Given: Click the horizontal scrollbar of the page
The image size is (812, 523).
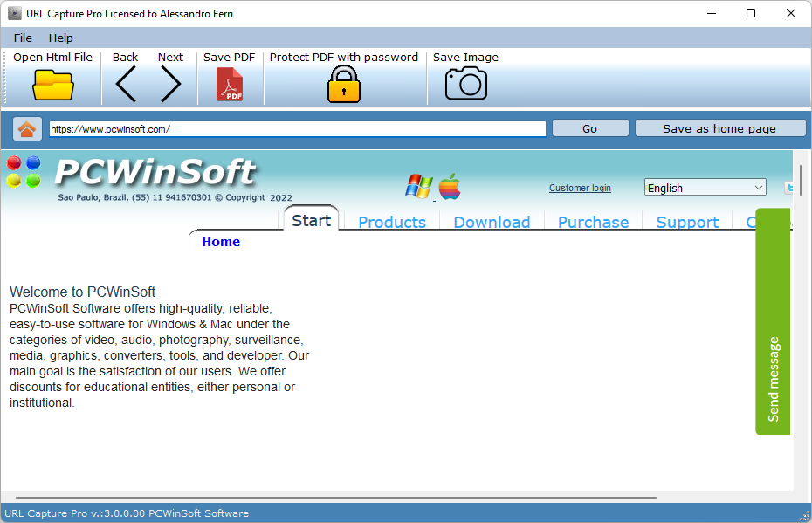Looking at the screenshot, I should (x=336, y=498).
